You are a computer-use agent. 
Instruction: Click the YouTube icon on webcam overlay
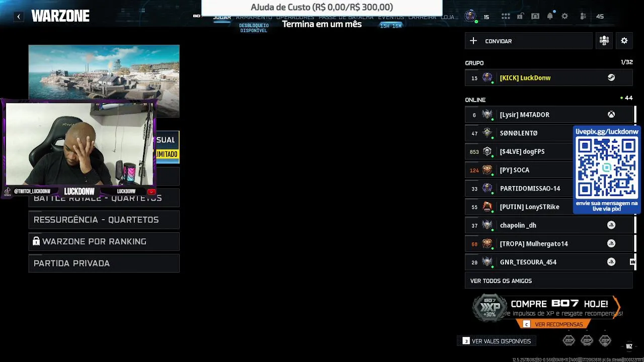point(151,192)
